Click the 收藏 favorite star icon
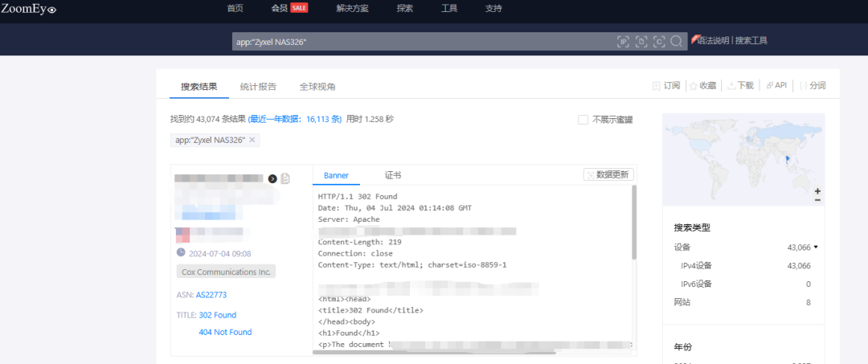 (x=693, y=86)
